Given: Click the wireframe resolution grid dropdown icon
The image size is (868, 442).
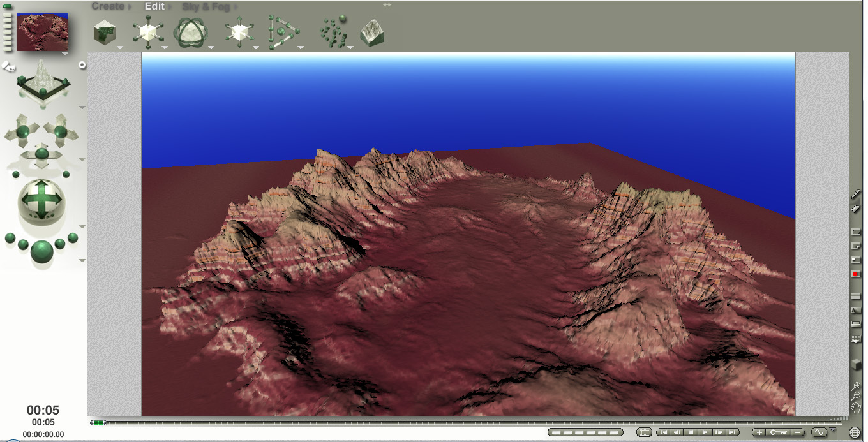Looking at the screenshot, I should pyautogui.click(x=856, y=339).
